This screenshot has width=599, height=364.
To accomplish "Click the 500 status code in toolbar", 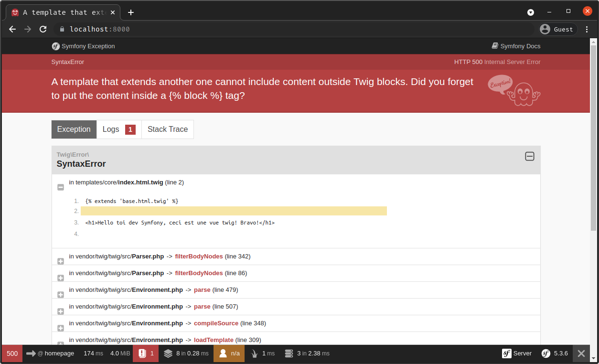I will [x=12, y=353].
